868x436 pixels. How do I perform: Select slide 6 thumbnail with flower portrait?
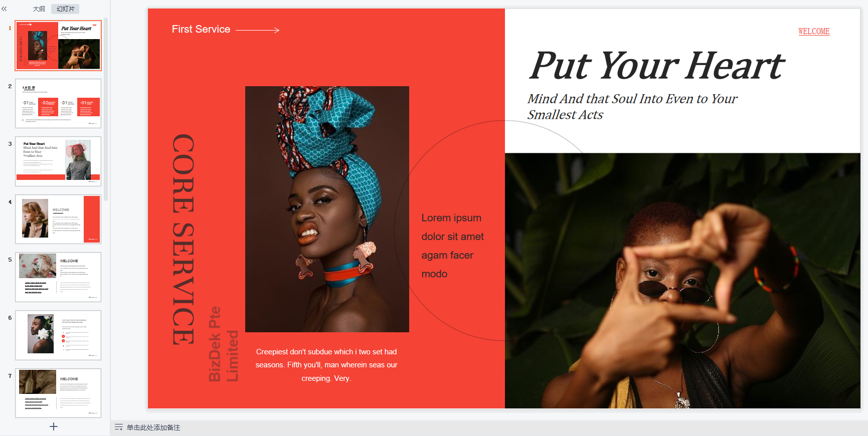point(58,335)
